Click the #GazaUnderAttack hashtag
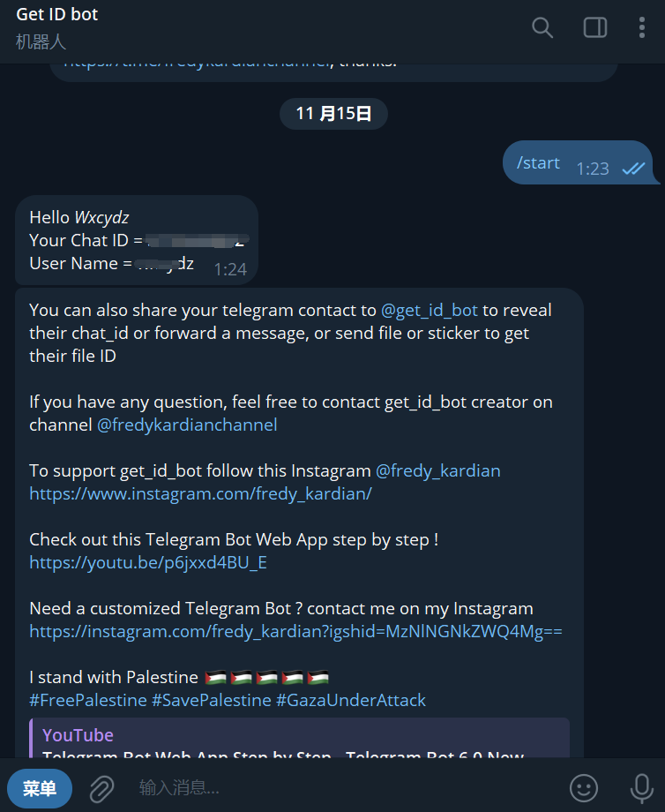 tap(351, 701)
